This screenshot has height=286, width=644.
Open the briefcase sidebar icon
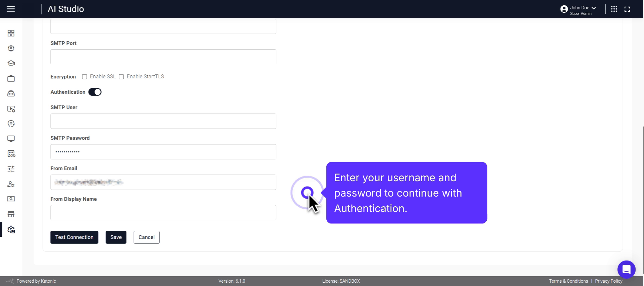(x=11, y=78)
